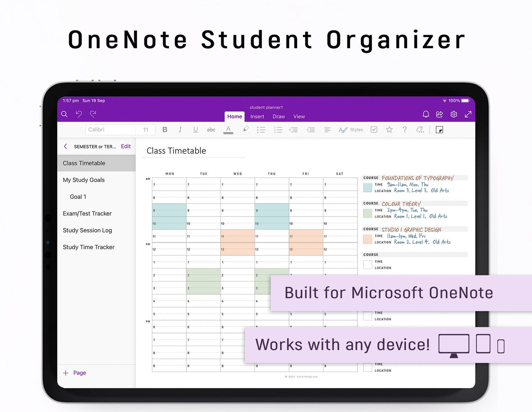Enter full screen mode with arrows icon

468,114
